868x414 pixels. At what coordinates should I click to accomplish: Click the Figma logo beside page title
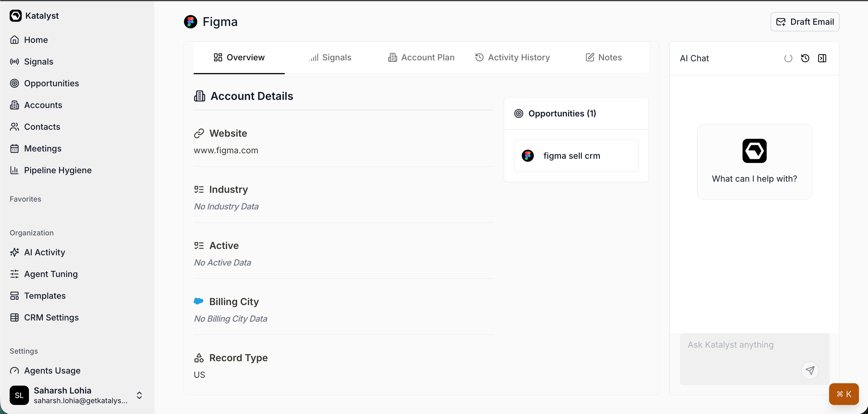coord(190,22)
